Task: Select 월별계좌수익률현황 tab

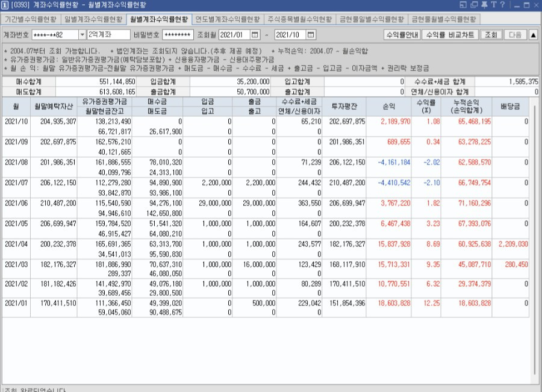Action: click(160, 19)
